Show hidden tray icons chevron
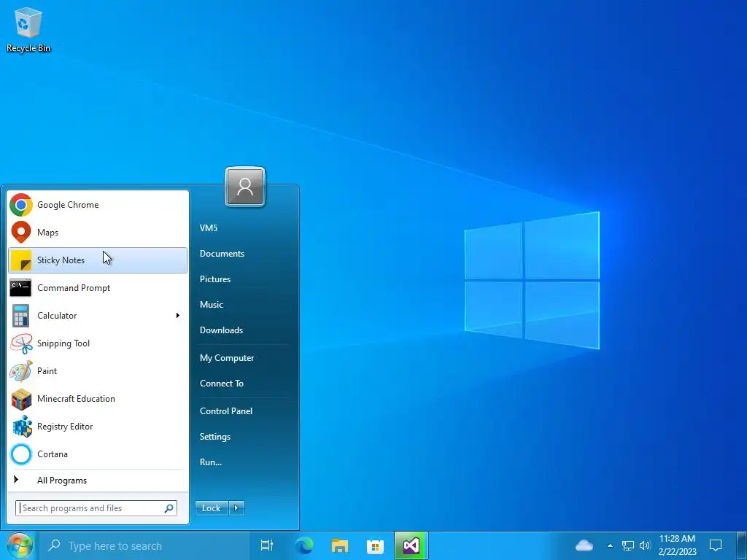Screen dimensions: 747x560 [611, 545]
